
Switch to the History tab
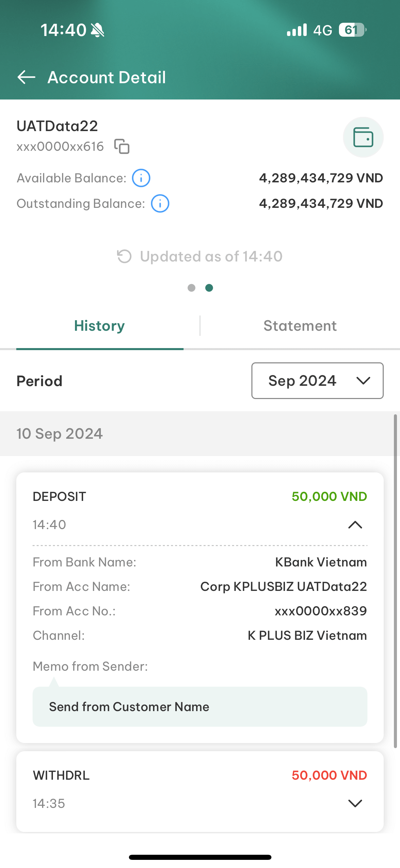pyautogui.click(x=100, y=326)
